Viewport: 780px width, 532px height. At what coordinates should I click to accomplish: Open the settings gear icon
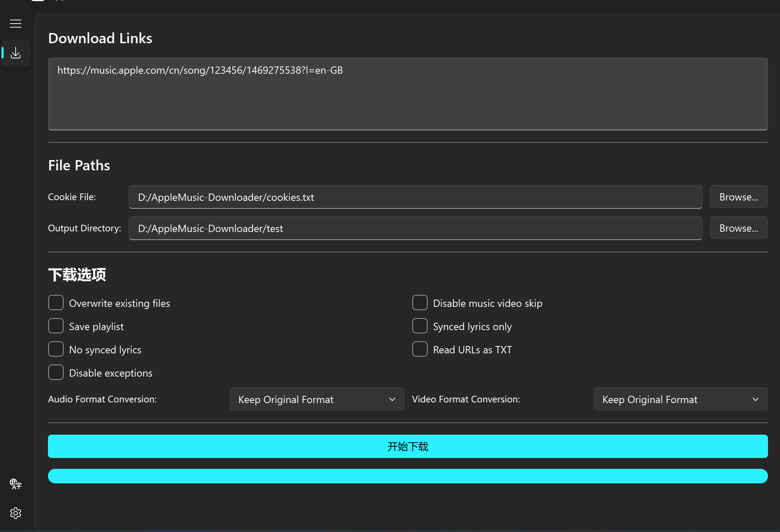tap(16, 513)
